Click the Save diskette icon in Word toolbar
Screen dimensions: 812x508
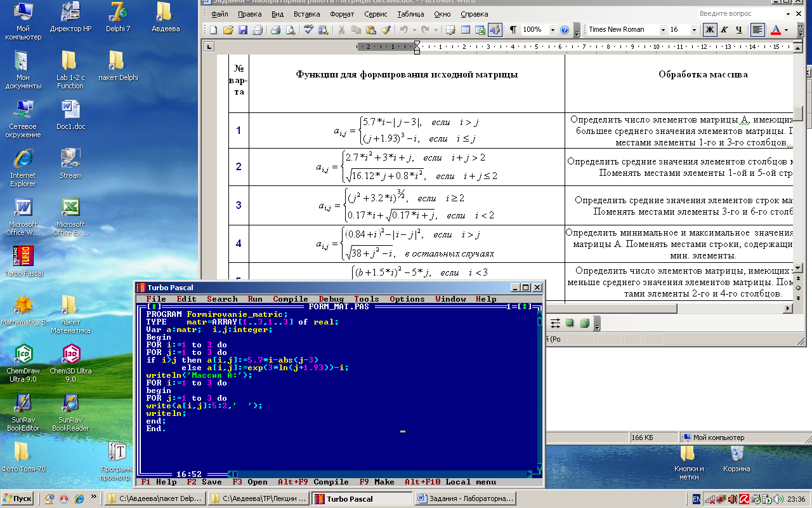point(242,30)
